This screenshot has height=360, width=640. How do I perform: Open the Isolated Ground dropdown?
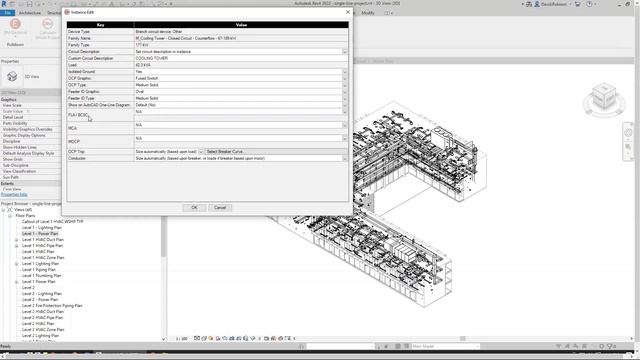[345, 72]
